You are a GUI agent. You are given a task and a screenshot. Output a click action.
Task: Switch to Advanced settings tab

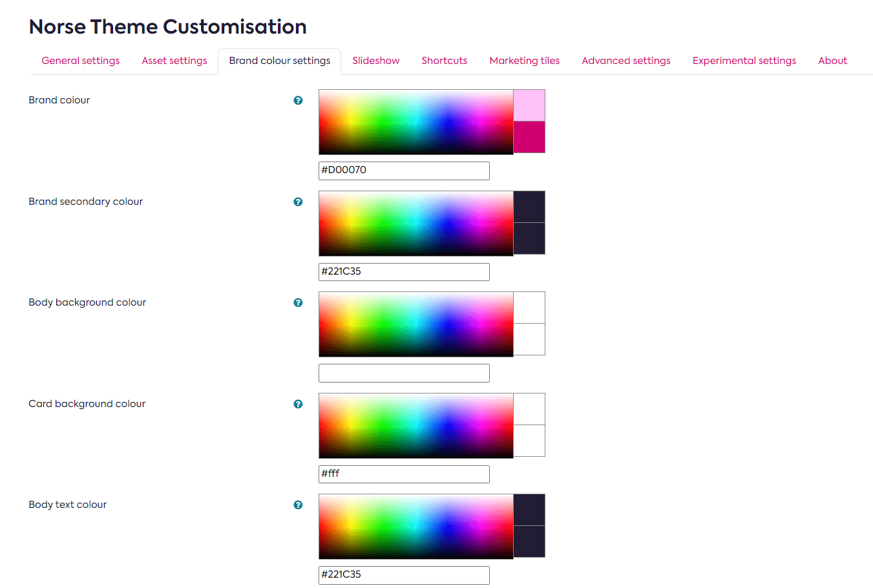click(626, 61)
